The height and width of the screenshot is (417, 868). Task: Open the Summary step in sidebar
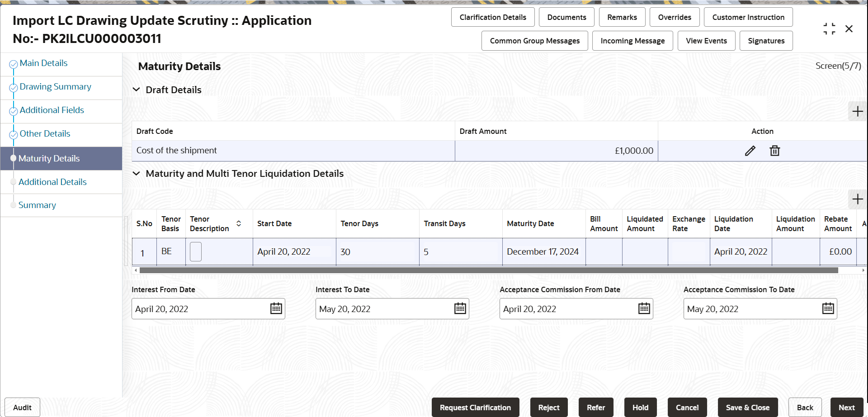37,205
